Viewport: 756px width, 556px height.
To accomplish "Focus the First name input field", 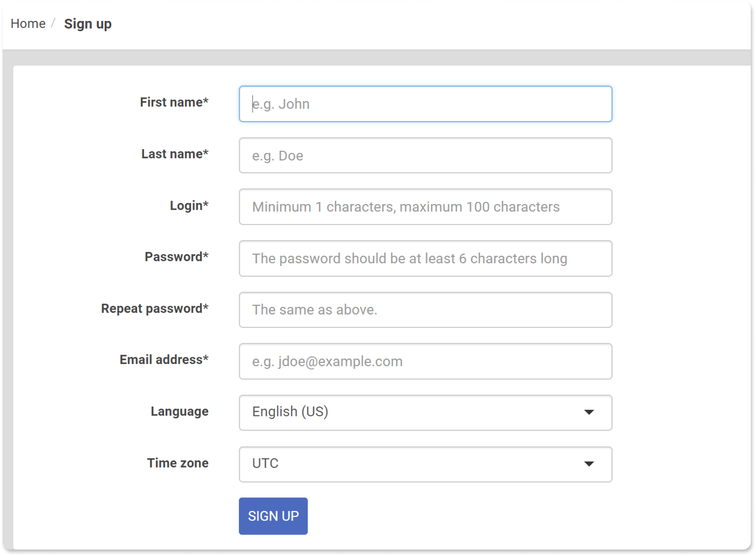I will tap(425, 104).
